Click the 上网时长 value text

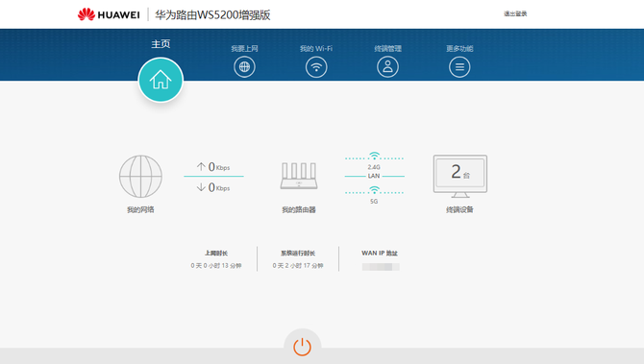click(x=216, y=265)
